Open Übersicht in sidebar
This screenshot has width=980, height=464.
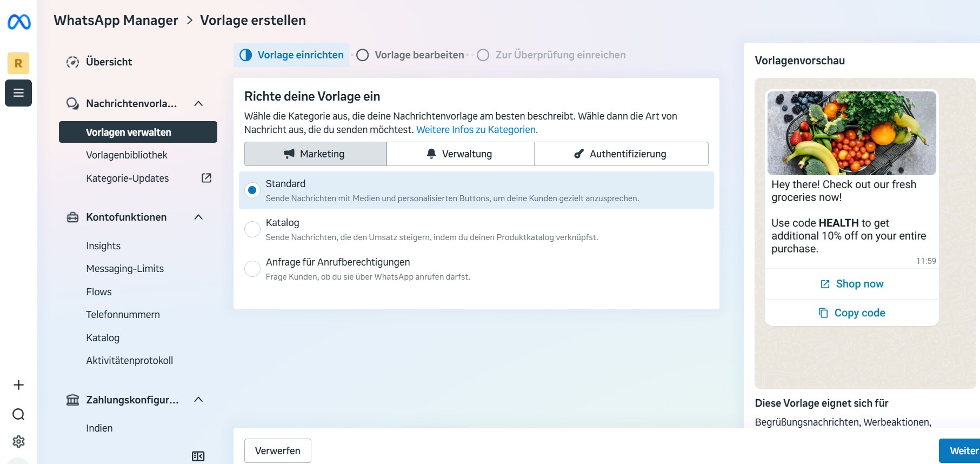click(109, 62)
